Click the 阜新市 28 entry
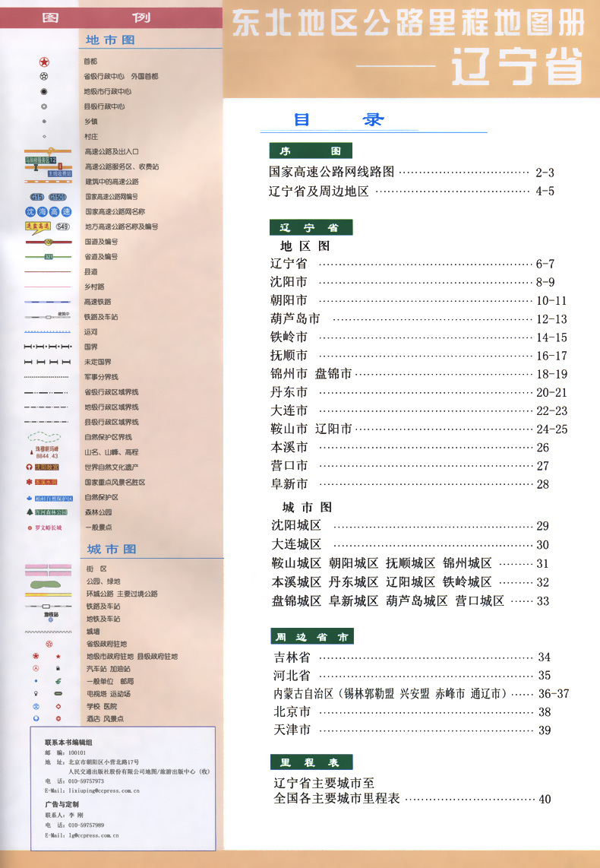The width and height of the screenshot is (600, 868). click(410, 484)
